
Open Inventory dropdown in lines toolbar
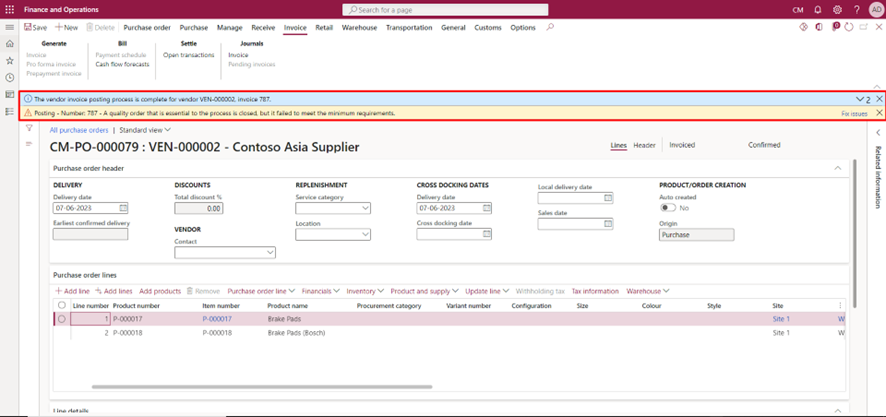click(x=365, y=291)
